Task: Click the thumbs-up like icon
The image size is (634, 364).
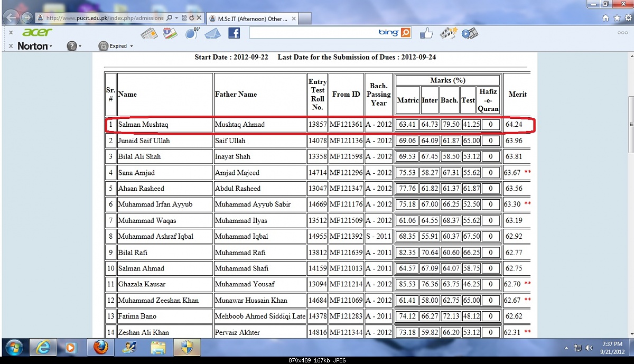Action: (x=426, y=33)
